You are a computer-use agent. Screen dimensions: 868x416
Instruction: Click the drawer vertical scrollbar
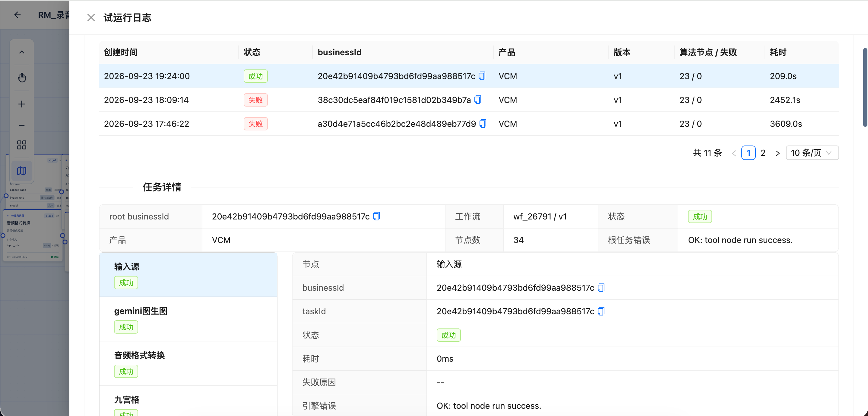tap(865, 87)
